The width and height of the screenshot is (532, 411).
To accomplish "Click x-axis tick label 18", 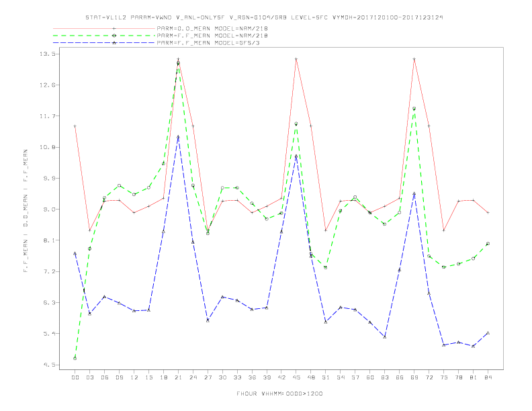I will (163, 377).
